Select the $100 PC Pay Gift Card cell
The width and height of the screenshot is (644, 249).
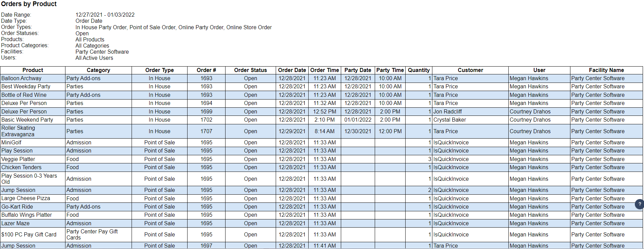click(33, 235)
